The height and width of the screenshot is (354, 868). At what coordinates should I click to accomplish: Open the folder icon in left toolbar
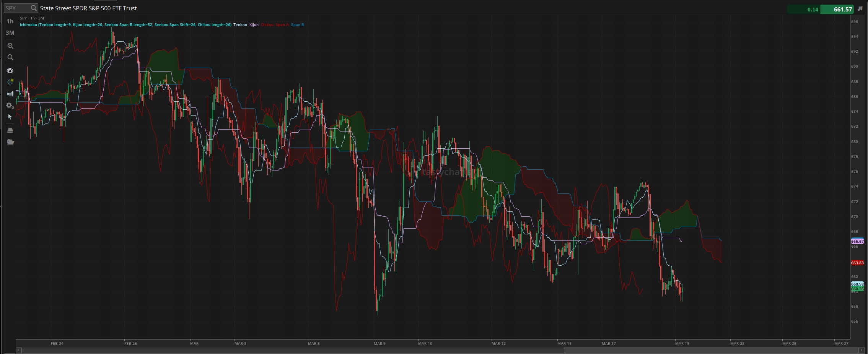[x=10, y=142]
